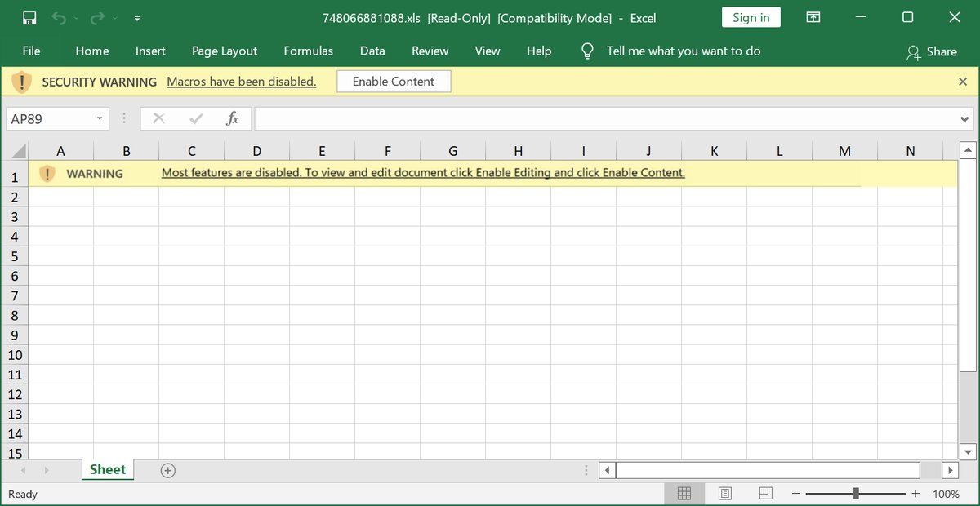This screenshot has width=980, height=506.
Task: Click the vertical scrollbar down arrow
Action: pos(968,451)
